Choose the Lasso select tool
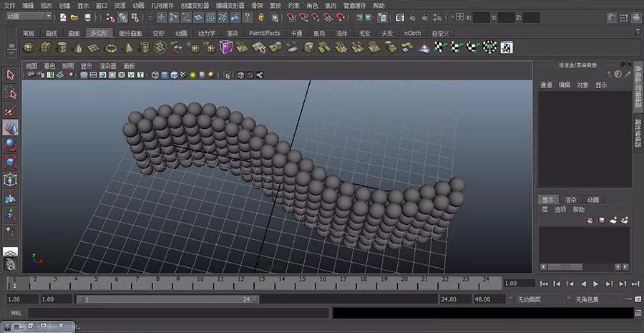Screen dimensions: 644x333 click(11, 93)
